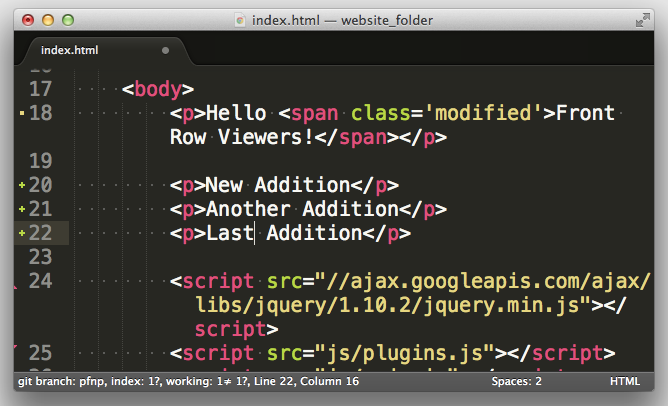This screenshot has height=406, width=668.
Task: Click the added-line plus marker at line 21
Action: point(22,209)
